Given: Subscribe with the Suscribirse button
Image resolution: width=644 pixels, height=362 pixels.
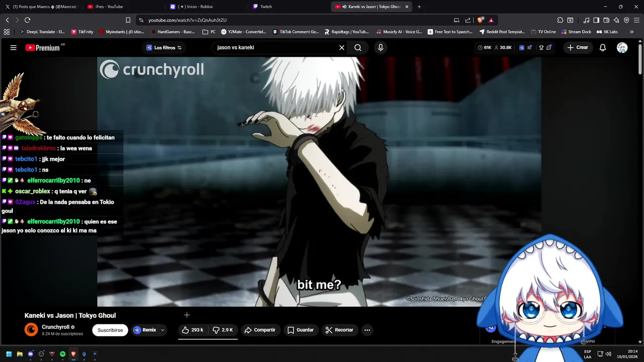Looking at the screenshot, I should coord(110,330).
